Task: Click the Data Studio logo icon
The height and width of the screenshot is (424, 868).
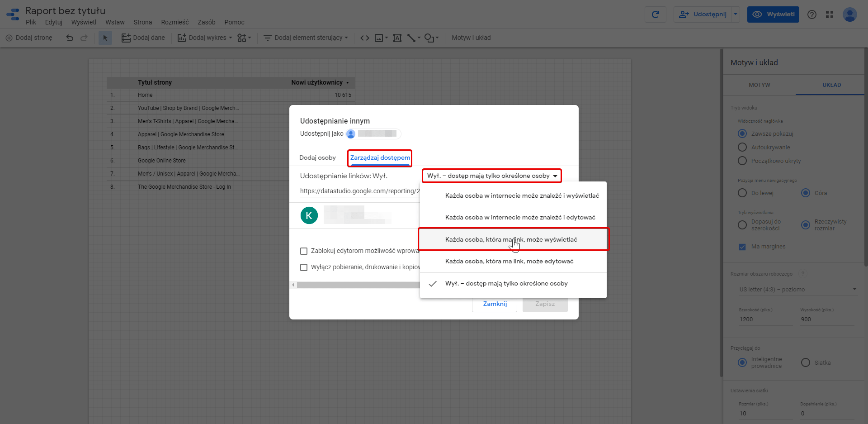Action: click(x=13, y=14)
